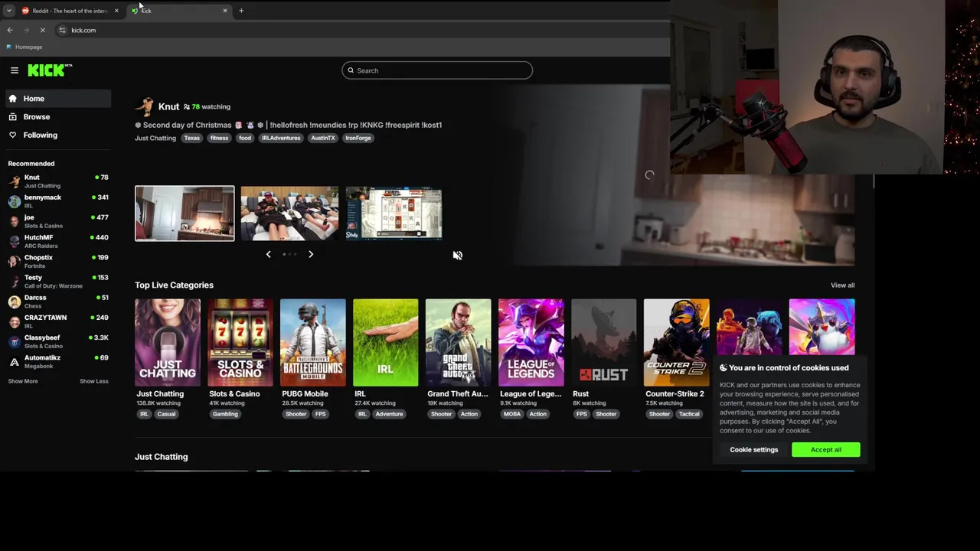This screenshot has height=551, width=980.
Task: Click the KICK logo
Action: tap(50, 70)
